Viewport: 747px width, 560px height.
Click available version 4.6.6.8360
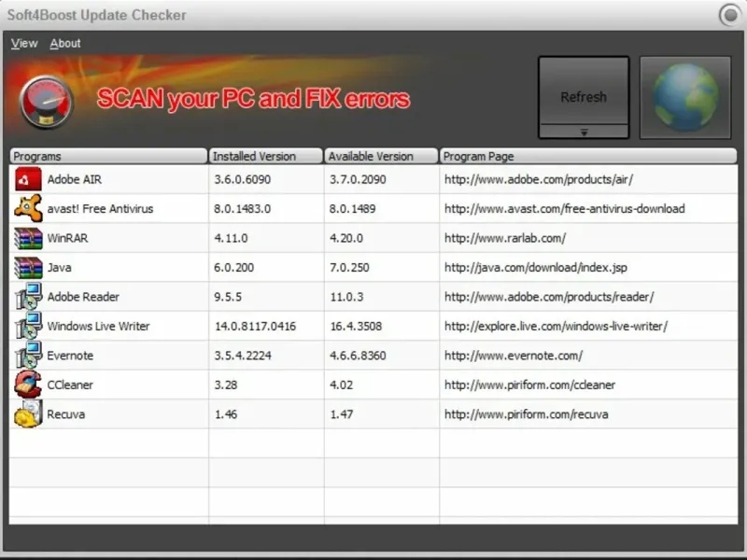tap(358, 356)
